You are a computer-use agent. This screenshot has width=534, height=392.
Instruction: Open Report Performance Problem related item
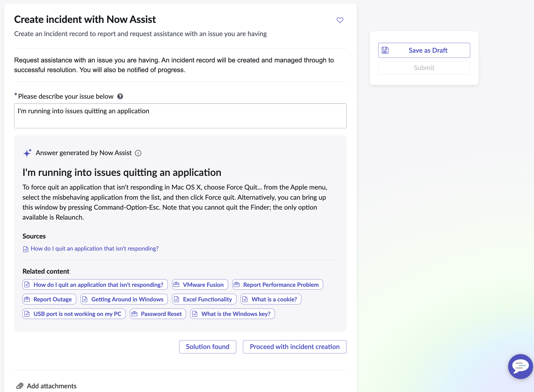277,285
